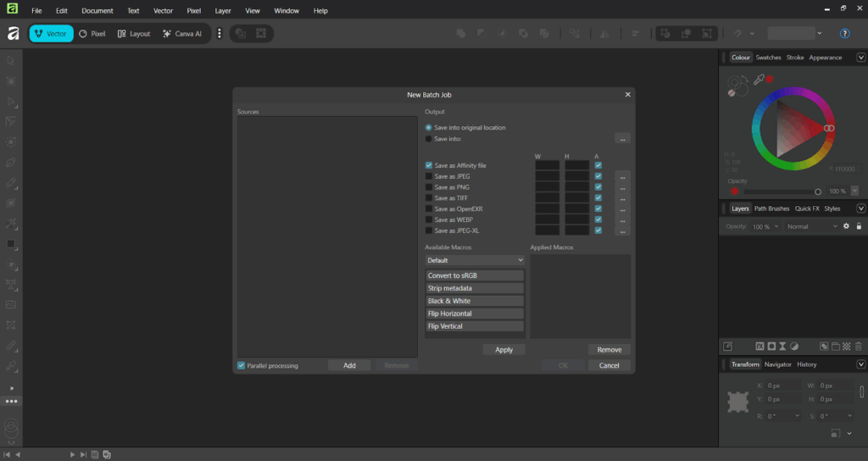The width and height of the screenshot is (868, 461).
Task: Click the Add button under Sources
Action: click(x=349, y=366)
